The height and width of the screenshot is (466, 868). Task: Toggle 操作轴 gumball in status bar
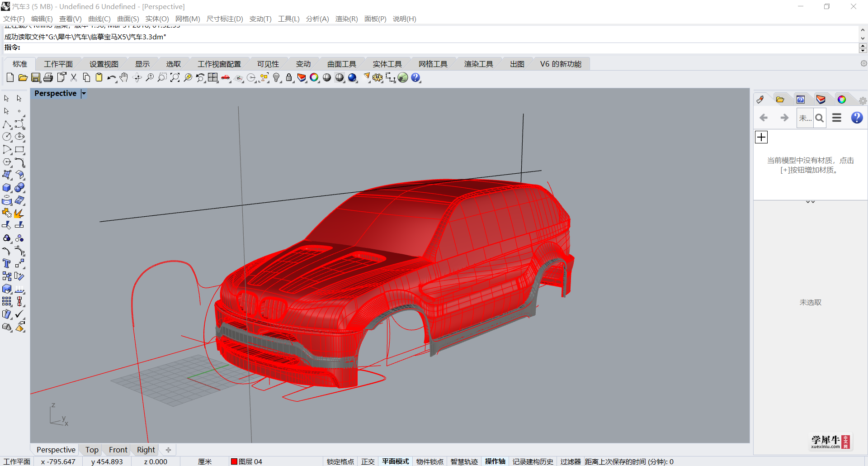pyautogui.click(x=495, y=461)
